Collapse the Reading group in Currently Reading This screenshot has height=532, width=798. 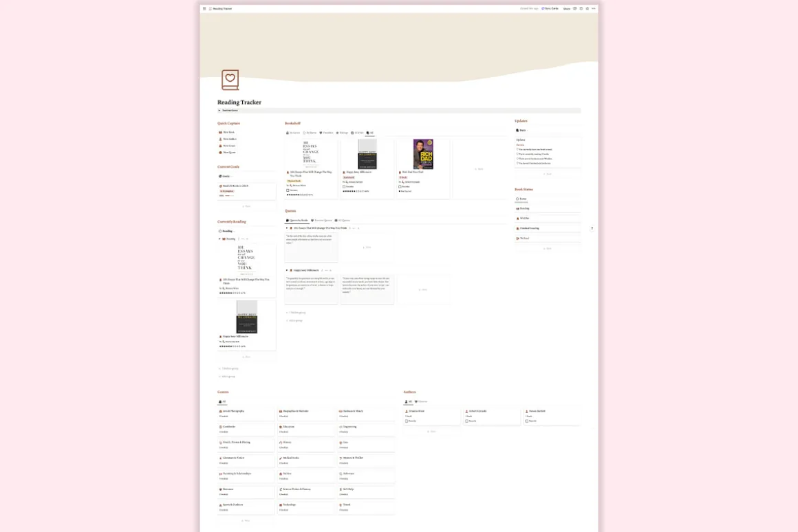tap(220, 239)
